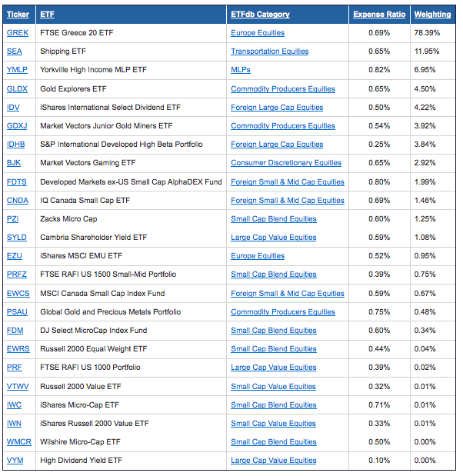Open the IDV ticker link
The image size is (463, 476).
point(13,108)
